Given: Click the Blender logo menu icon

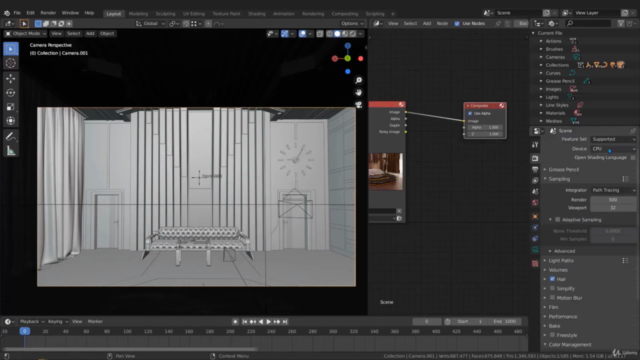Looking at the screenshot, I should (7, 13).
